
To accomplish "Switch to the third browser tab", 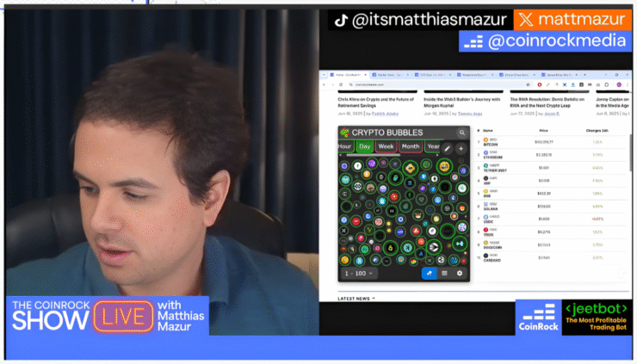I will click(x=433, y=75).
